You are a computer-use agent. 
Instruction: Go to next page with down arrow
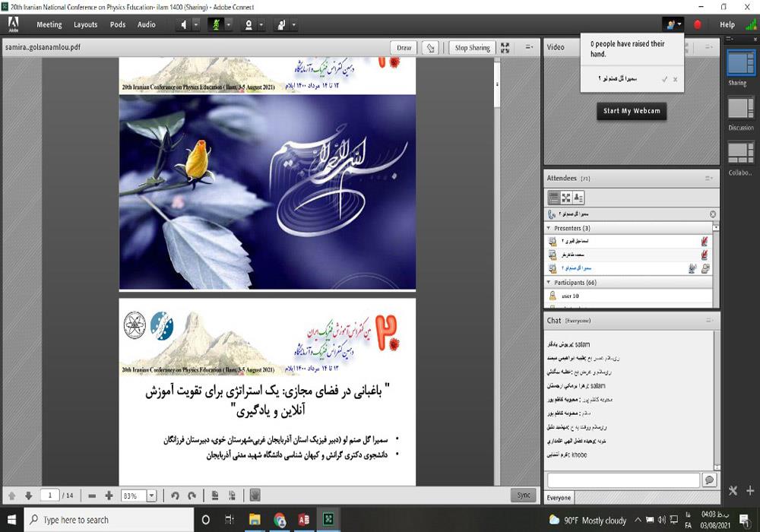click(x=28, y=496)
